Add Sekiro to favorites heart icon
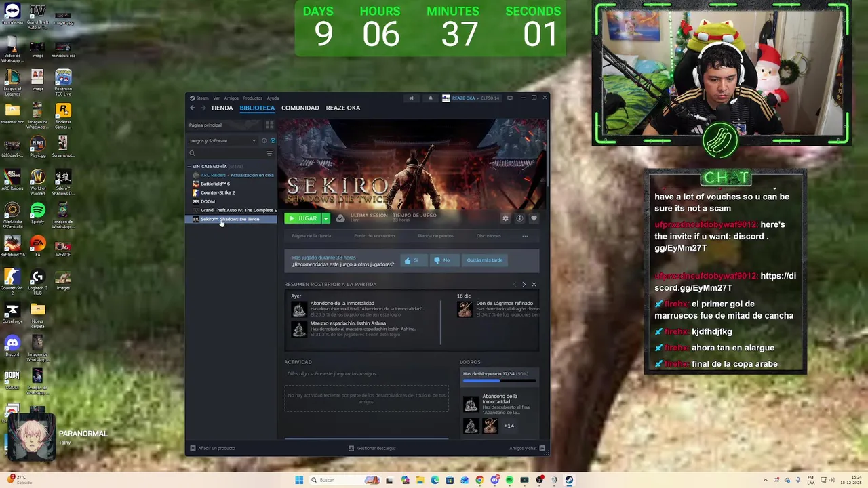Viewport: 868px width, 488px height. coord(534,218)
